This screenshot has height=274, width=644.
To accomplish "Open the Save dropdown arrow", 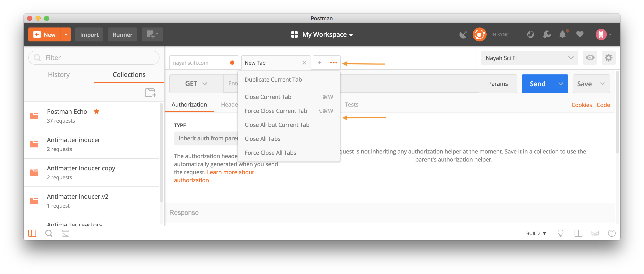I will coord(603,84).
